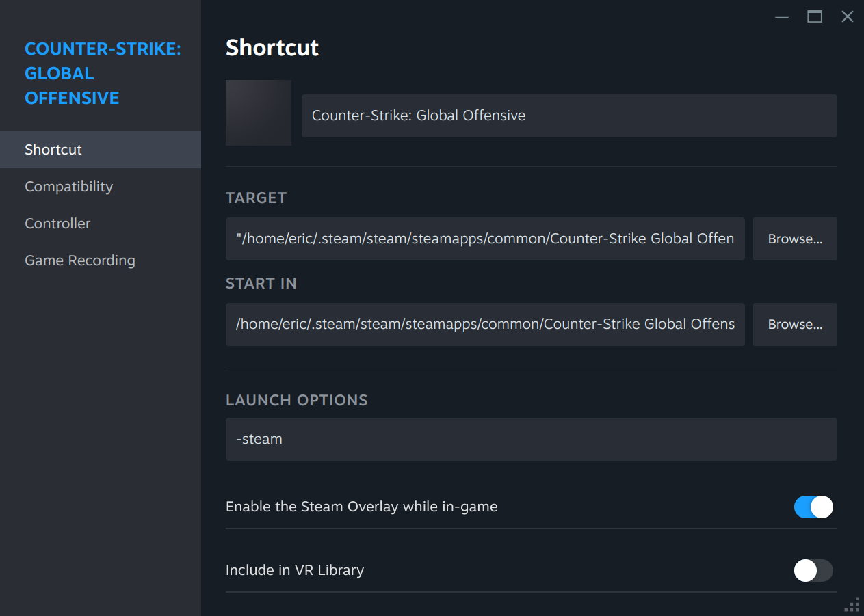Click the Counter-Strike: Global Offensive sidebar title
The image size is (864, 616).
[103, 73]
